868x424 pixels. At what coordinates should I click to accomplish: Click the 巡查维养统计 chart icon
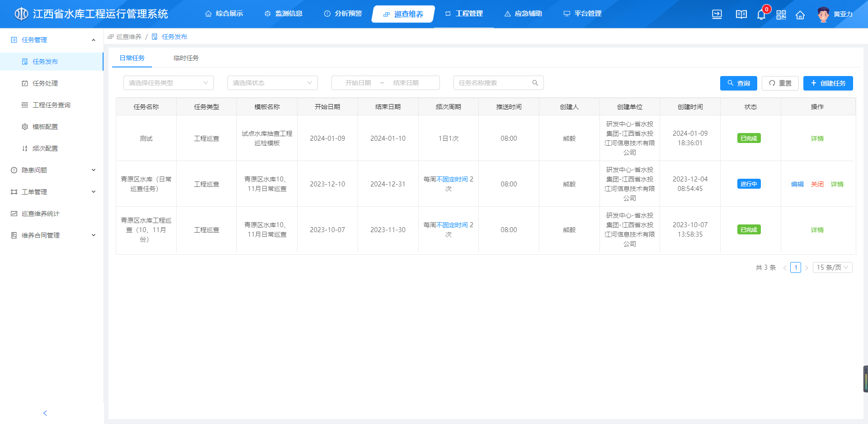point(14,214)
